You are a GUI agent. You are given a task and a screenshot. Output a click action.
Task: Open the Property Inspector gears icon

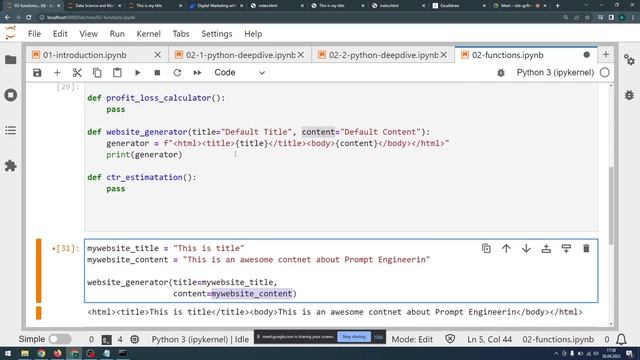coord(629,60)
